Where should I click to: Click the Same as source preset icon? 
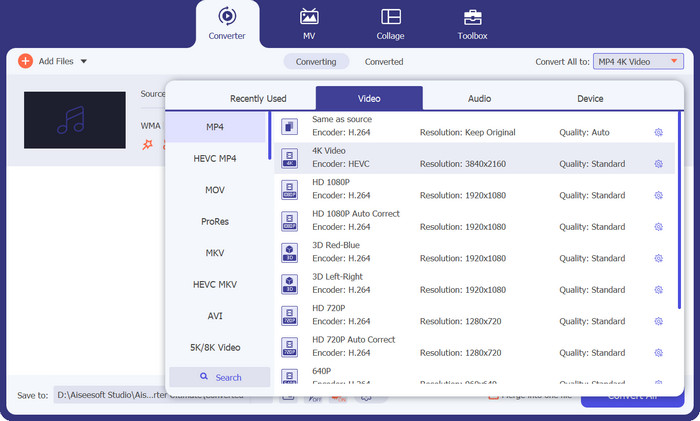[290, 127]
